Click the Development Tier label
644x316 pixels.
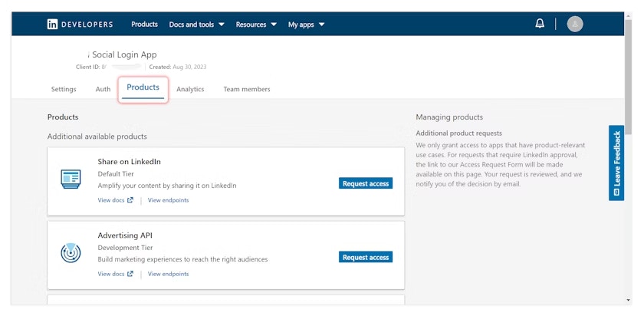125,248
